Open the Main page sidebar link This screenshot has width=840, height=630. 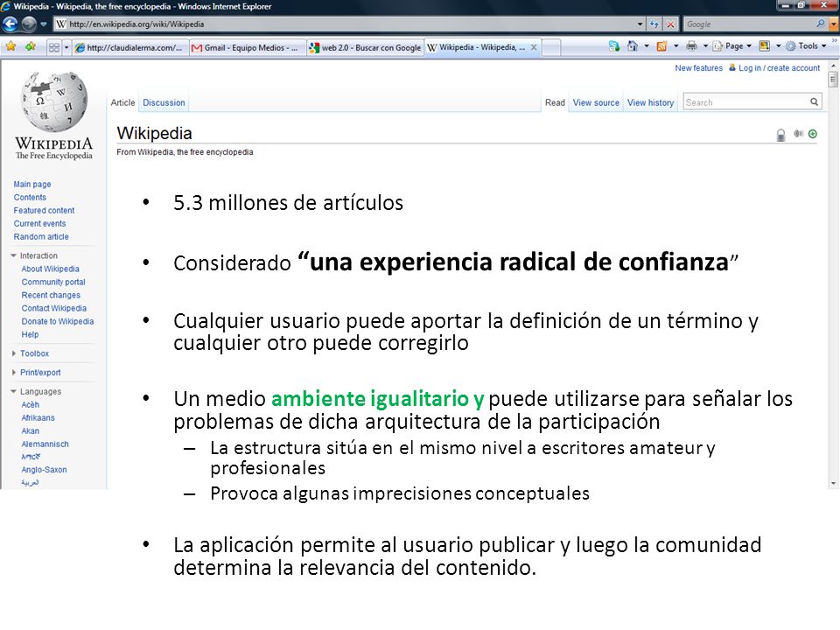point(32,184)
